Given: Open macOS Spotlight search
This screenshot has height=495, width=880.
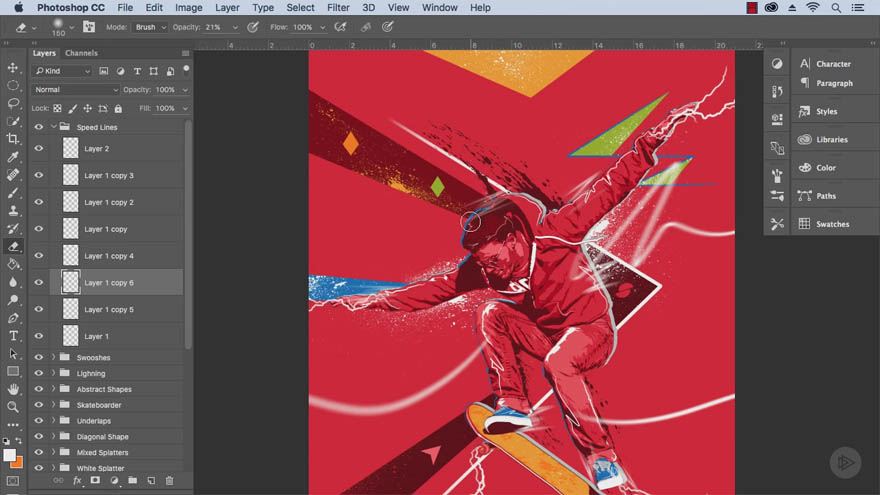Looking at the screenshot, I should 836,8.
